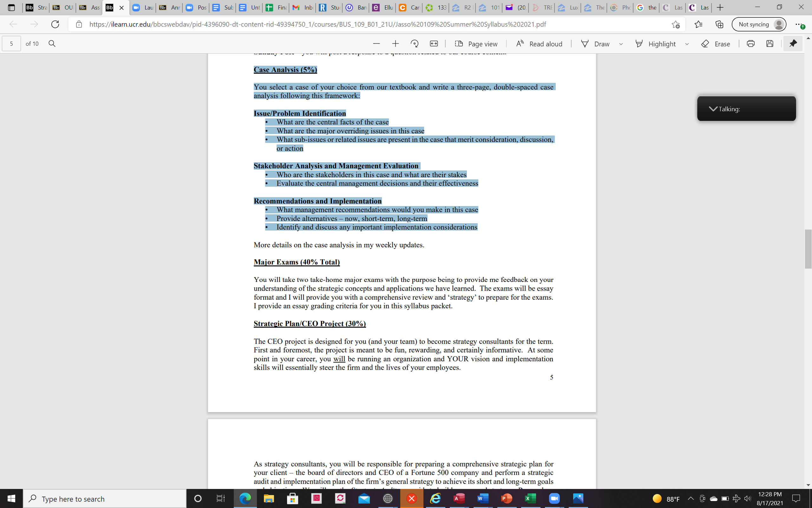Add this page to favorites

(675, 24)
